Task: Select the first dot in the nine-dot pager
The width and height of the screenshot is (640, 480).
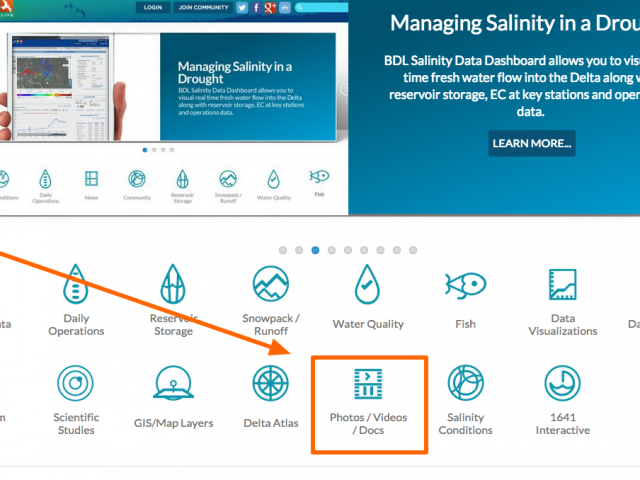Action: click(x=282, y=250)
